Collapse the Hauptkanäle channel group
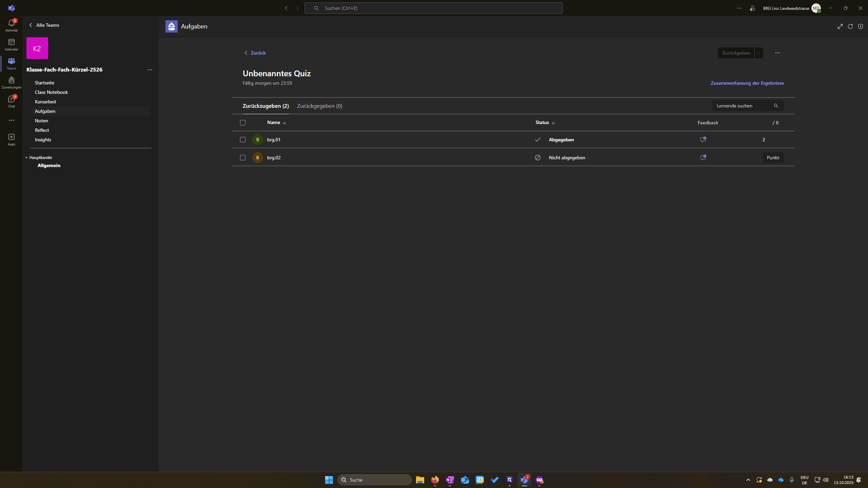 pyautogui.click(x=39, y=158)
